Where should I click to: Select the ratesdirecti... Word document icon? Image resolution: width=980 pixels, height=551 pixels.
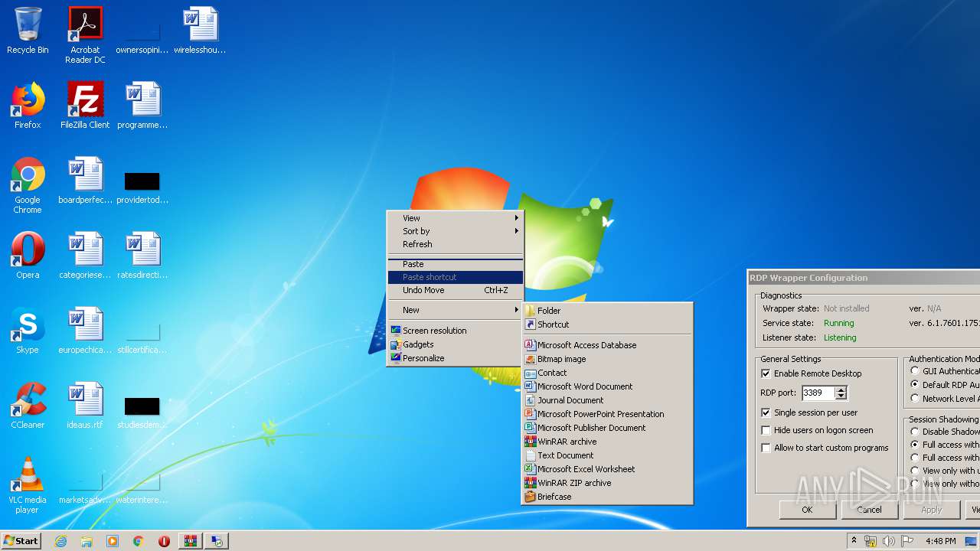pos(142,256)
